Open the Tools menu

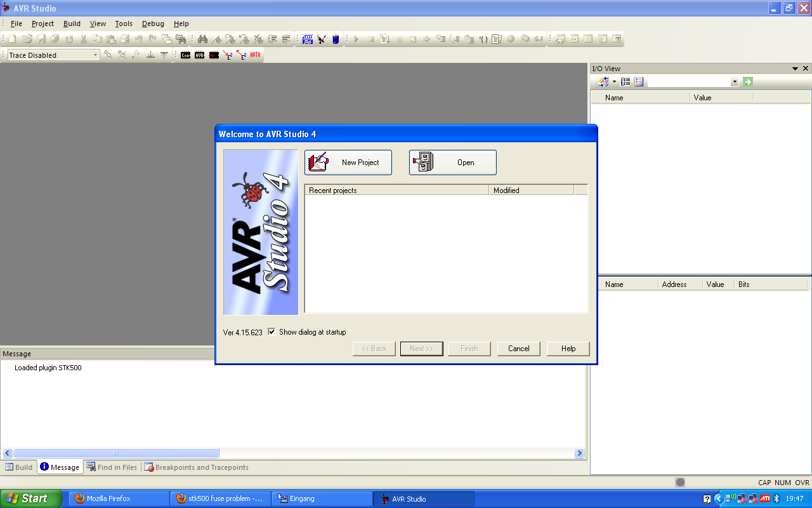124,23
